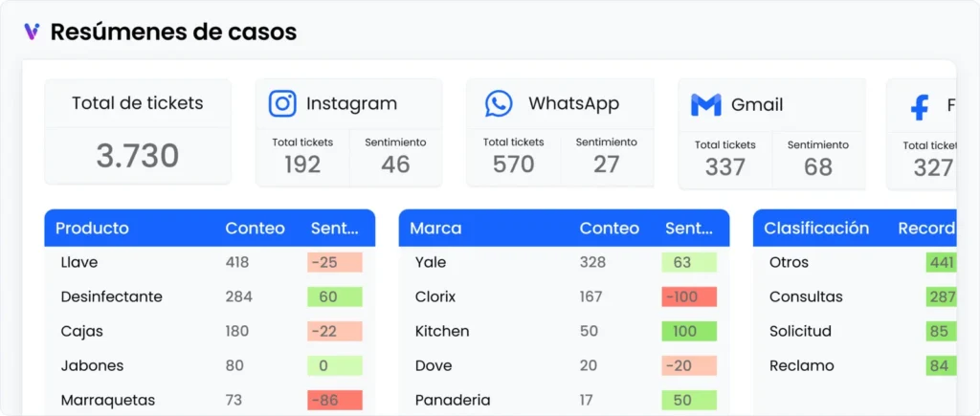Screen dimensions: 980x416
Task: Click the Conteo header in Producto table
Action: click(255, 229)
